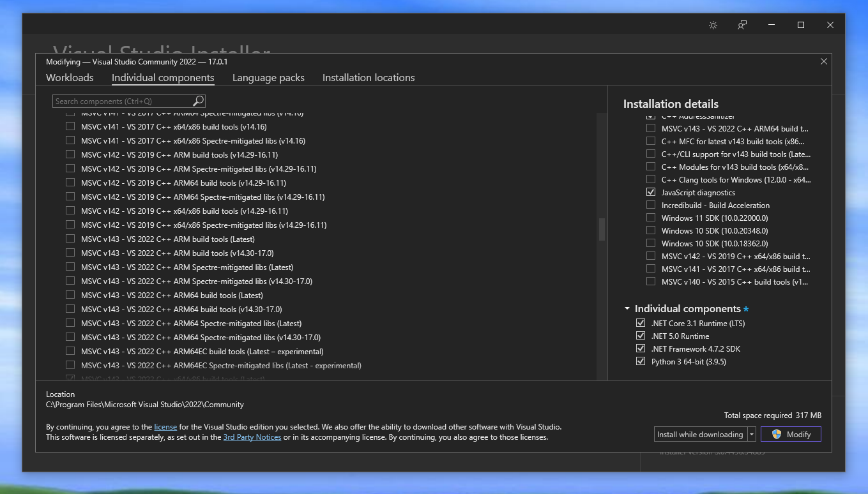The height and width of the screenshot is (494, 868).
Task: Open the Language packs tab
Action: [268, 77]
